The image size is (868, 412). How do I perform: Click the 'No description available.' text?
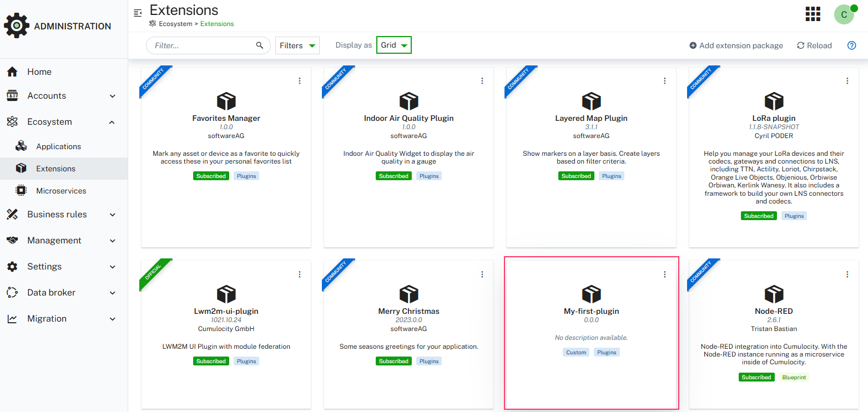[592, 338]
